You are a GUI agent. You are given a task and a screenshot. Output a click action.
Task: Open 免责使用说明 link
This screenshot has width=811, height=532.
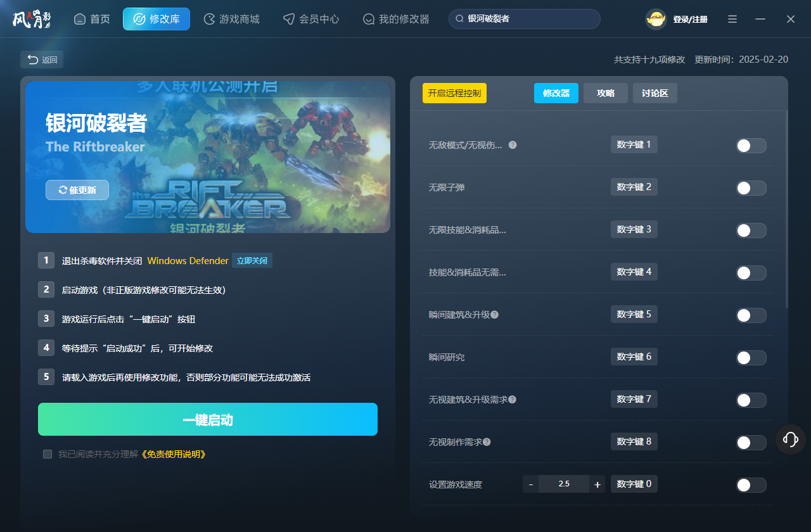tap(173, 454)
